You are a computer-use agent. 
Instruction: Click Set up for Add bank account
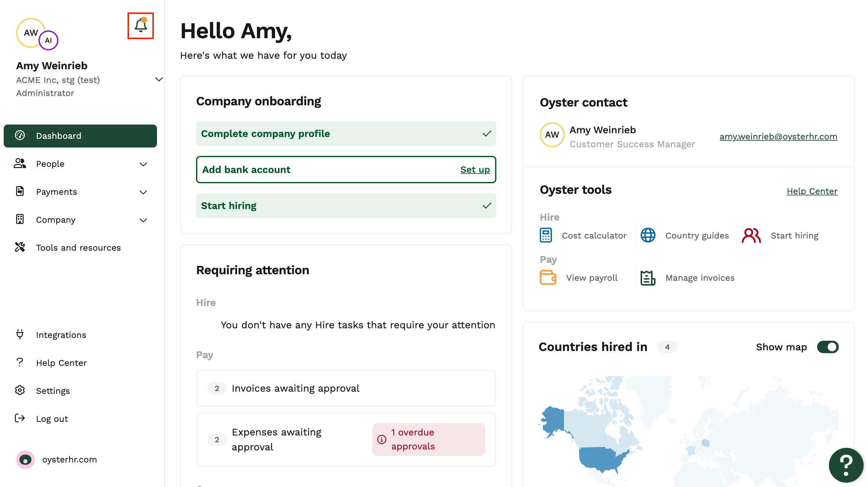pyautogui.click(x=475, y=169)
